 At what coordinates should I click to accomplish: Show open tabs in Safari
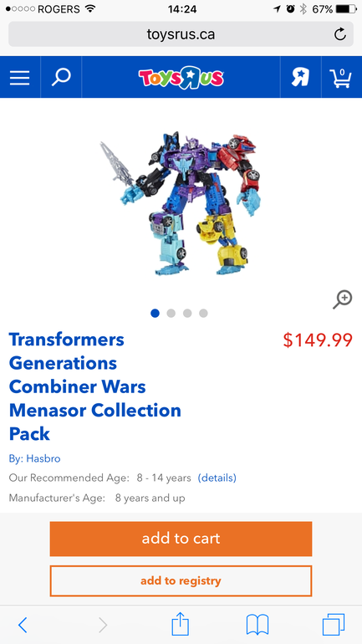pos(334,625)
